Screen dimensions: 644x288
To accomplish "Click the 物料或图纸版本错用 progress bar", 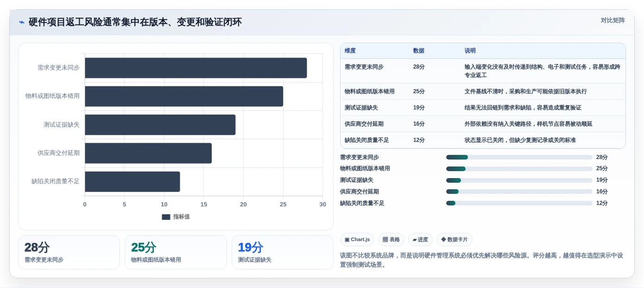I will (519, 169).
